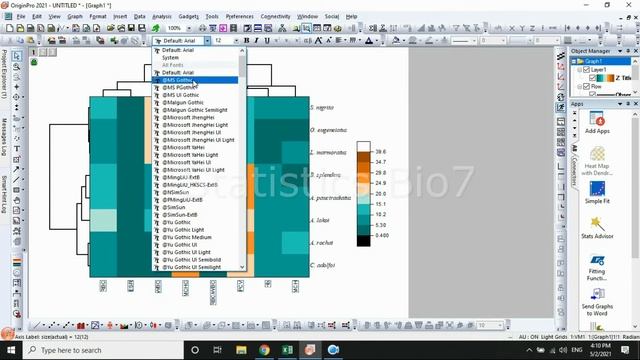The height and width of the screenshot is (360, 640).
Task: Open the Send Graphs to Word app
Action: tap(597, 302)
